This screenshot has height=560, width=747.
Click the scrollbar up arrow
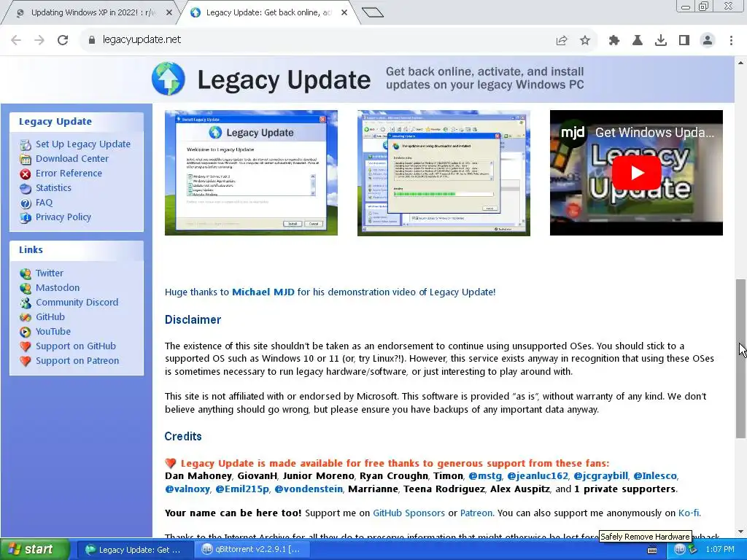click(740, 63)
